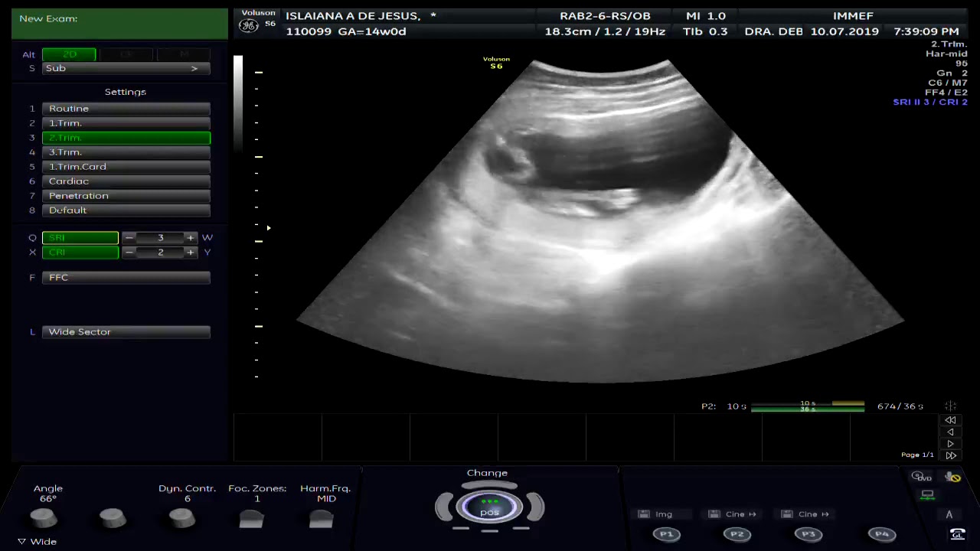Click the letter A keyboard icon
The image size is (980, 551).
tap(949, 514)
